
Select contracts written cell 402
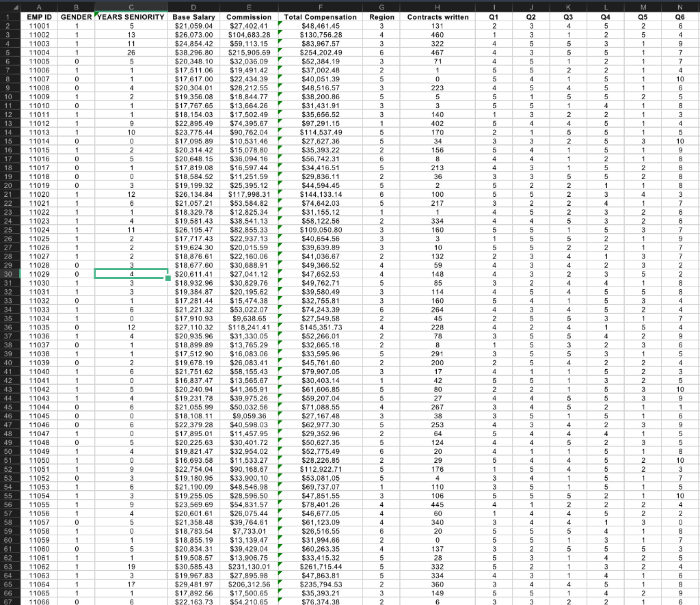[437, 123]
